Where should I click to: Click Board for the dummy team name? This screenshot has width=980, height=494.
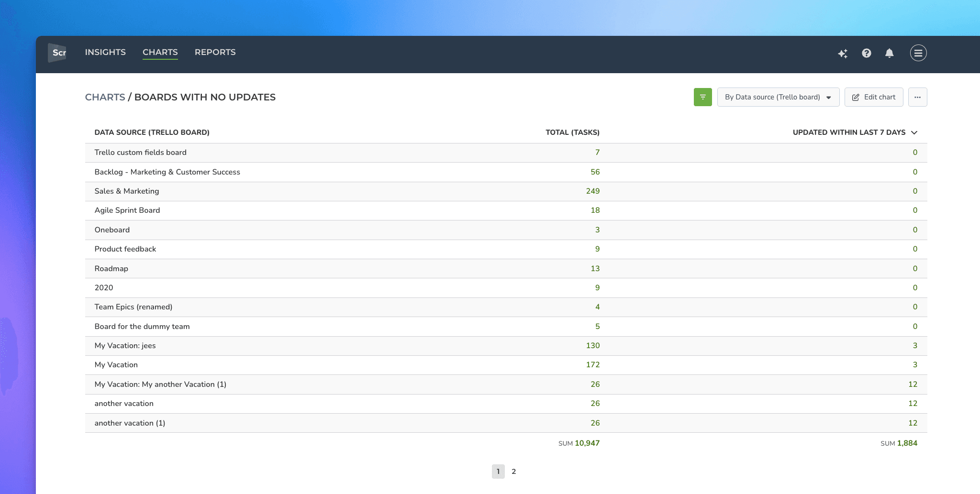pyautogui.click(x=142, y=327)
